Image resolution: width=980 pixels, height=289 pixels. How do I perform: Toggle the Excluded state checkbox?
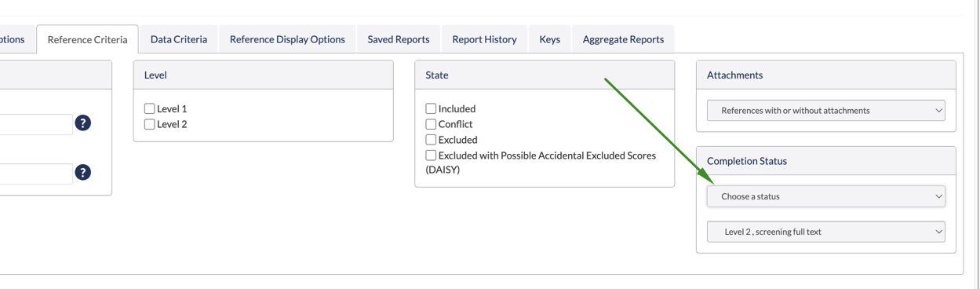431,140
